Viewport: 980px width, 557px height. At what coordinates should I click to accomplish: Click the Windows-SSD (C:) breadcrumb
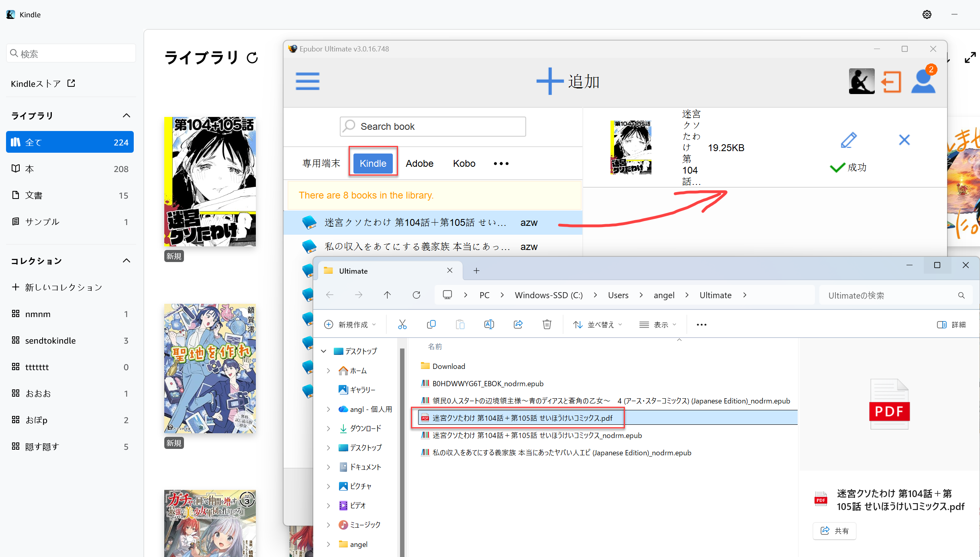(549, 295)
